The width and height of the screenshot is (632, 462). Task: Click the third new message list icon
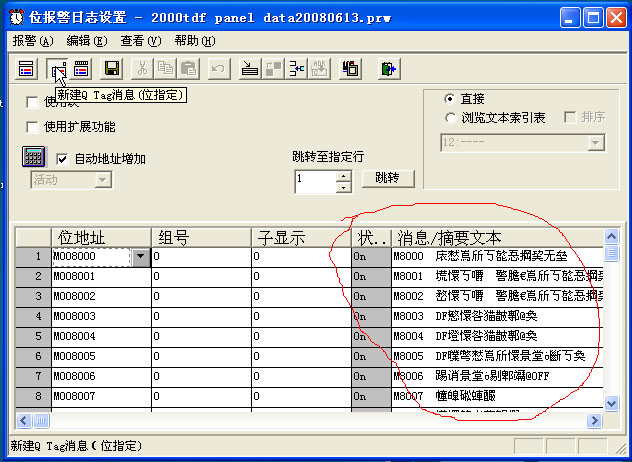click(82, 68)
